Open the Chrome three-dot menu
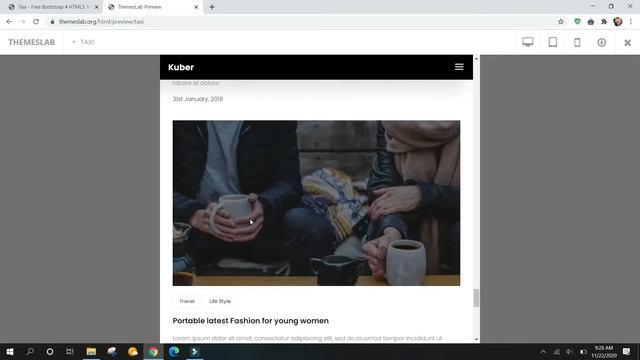 [x=631, y=22]
